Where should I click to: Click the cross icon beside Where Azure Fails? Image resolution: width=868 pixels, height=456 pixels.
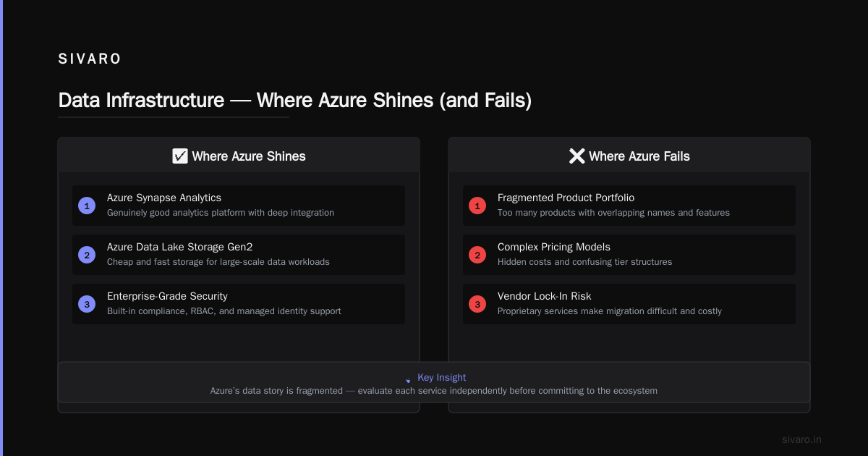tap(576, 156)
